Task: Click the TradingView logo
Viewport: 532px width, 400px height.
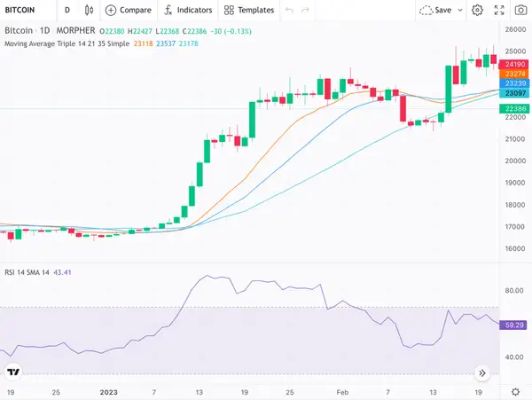Action: [13, 373]
